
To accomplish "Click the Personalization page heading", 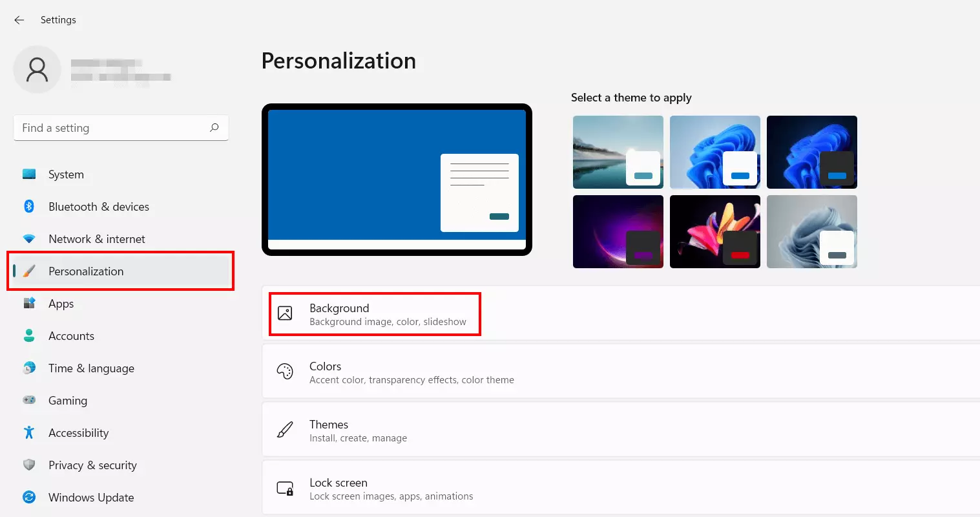I will [339, 61].
